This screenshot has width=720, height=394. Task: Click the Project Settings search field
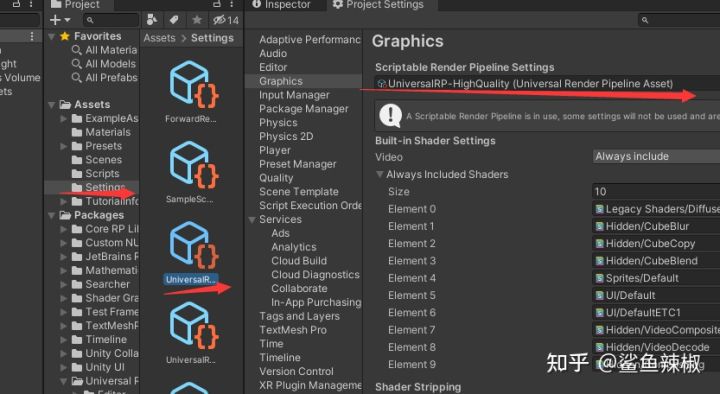coord(679,20)
